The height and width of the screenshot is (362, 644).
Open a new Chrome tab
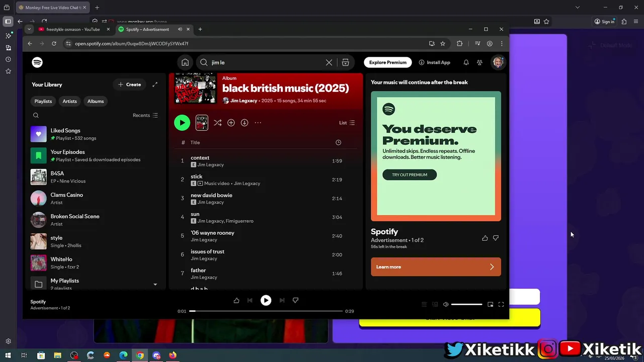pos(200,29)
